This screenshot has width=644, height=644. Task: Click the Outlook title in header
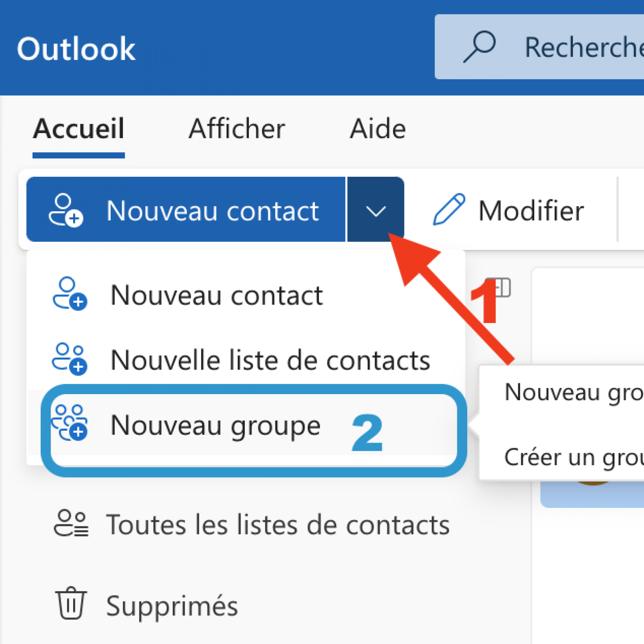[x=76, y=49]
